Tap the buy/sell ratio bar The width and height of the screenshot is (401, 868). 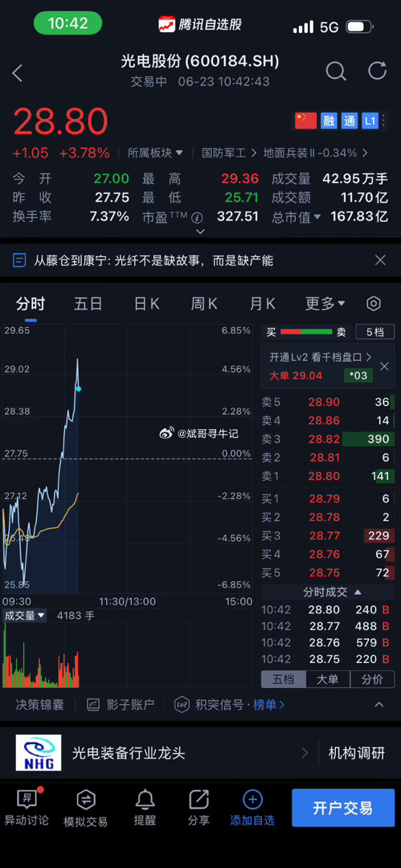pos(306,332)
